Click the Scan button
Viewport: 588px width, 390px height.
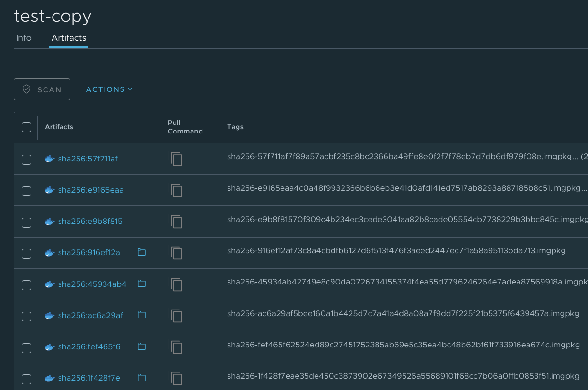tap(42, 89)
